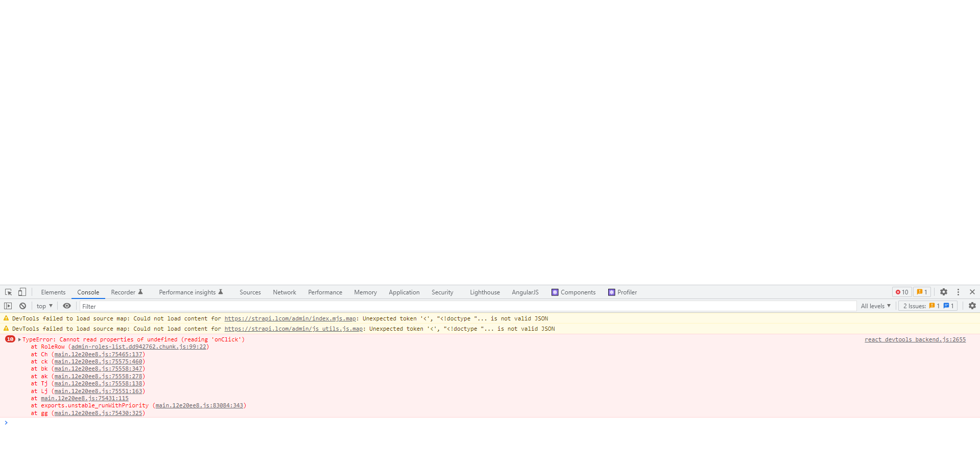Create a live expression with eye icon
This screenshot has height=460, width=980.
point(66,306)
